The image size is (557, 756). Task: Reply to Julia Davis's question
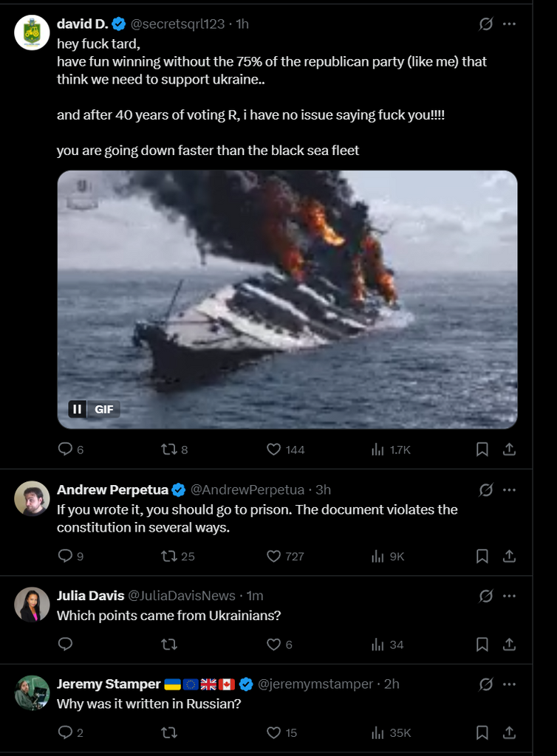66,645
